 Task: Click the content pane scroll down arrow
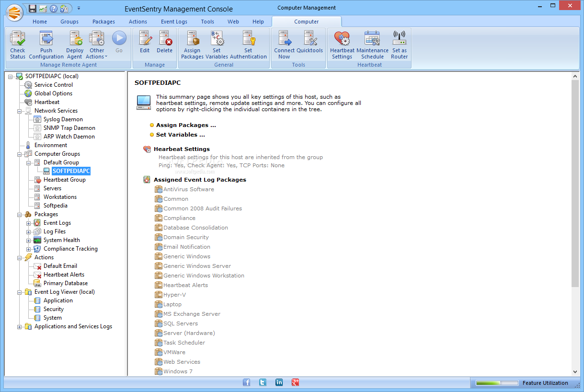pos(575,371)
